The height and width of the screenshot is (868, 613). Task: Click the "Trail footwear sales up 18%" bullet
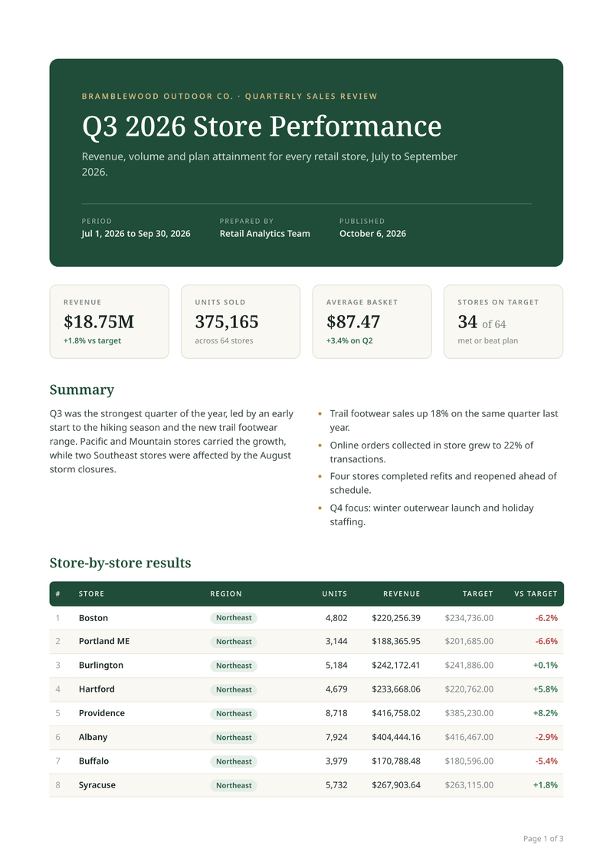point(444,421)
